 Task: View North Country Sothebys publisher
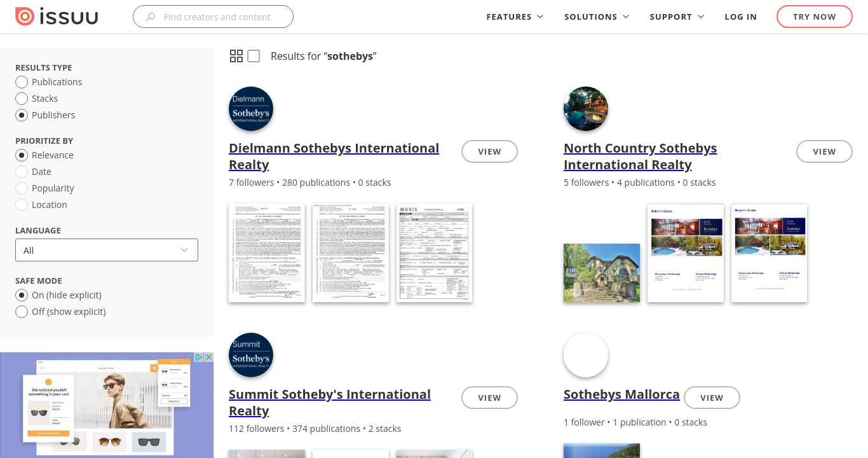click(824, 151)
